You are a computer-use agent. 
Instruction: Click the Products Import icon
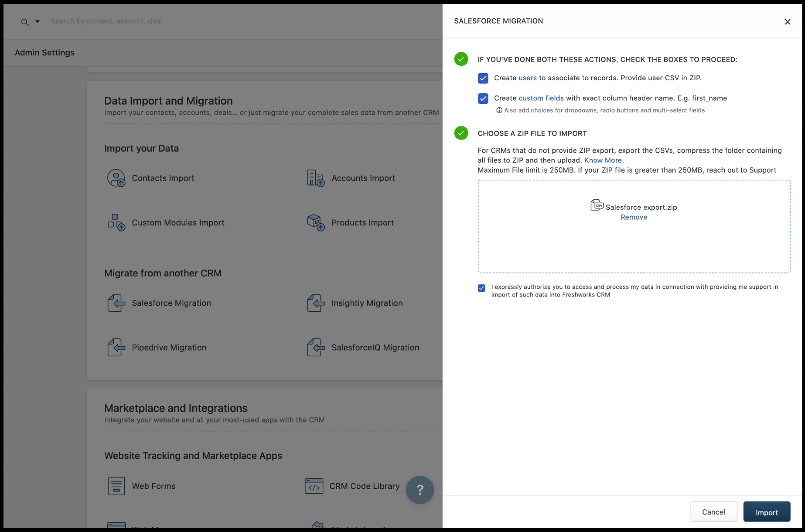[315, 223]
